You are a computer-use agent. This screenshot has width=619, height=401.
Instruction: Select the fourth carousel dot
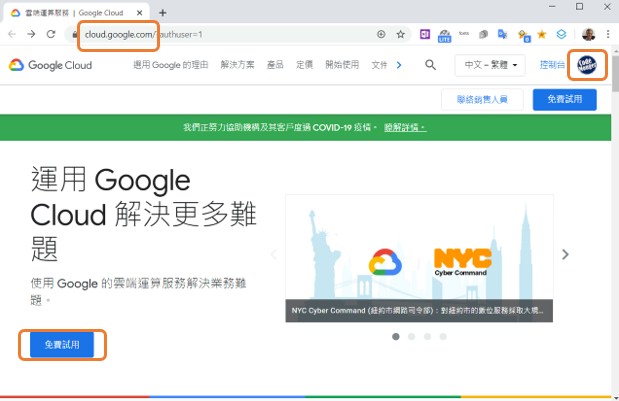pyautogui.click(x=443, y=336)
